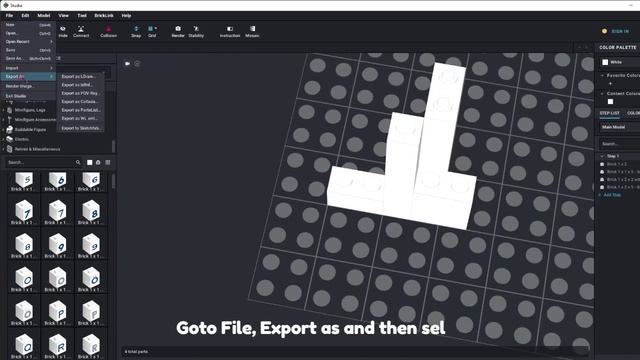The width and height of the screenshot is (640, 360).
Task: Toggle the Snap option
Action: click(x=136, y=31)
